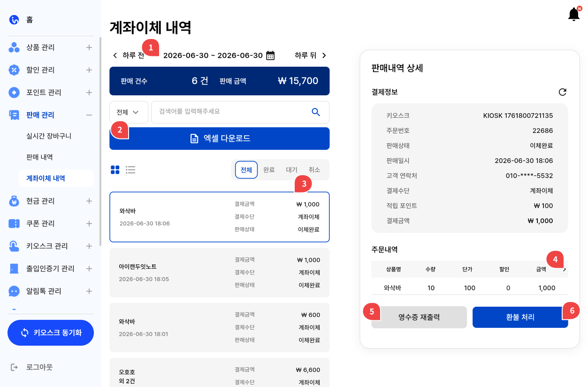Click KIOSK 1761800721135 value
Viewport: 588px width, 387px height.
pyautogui.click(x=518, y=115)
